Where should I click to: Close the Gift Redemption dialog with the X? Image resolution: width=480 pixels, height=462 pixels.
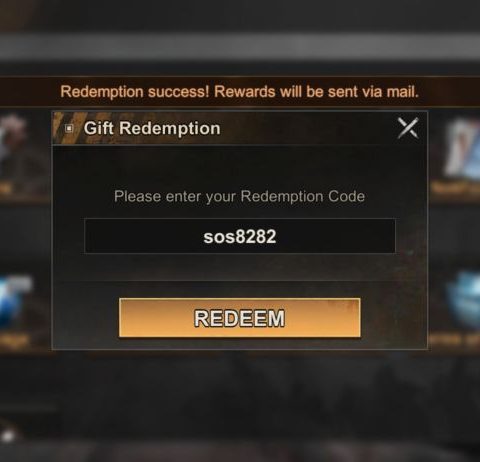click(x=408, y=128)
